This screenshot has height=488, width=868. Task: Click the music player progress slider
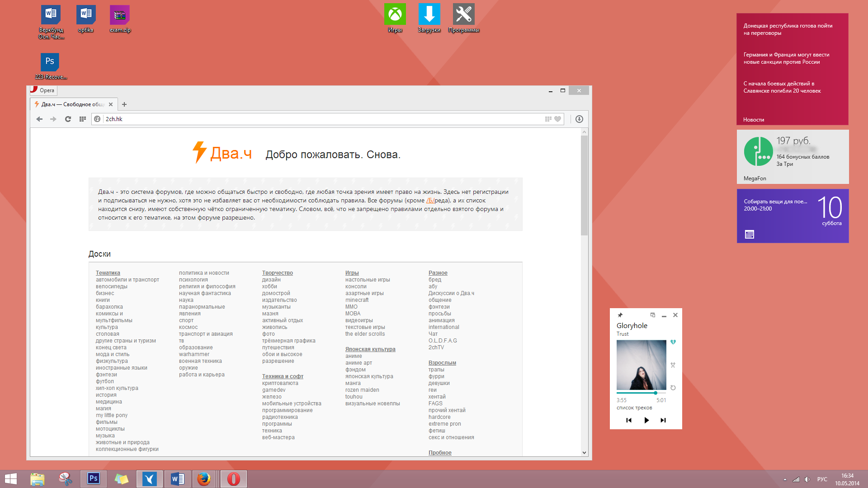pyautogui.click(x=641, y=393)
